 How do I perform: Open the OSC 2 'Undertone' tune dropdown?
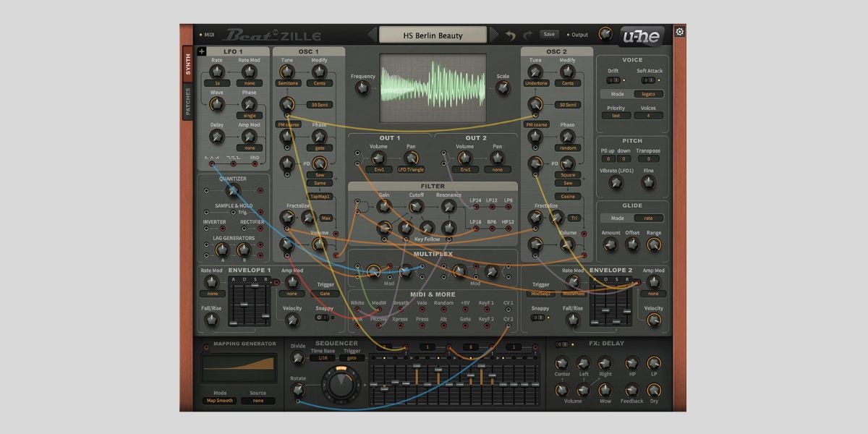pos(535,83)
